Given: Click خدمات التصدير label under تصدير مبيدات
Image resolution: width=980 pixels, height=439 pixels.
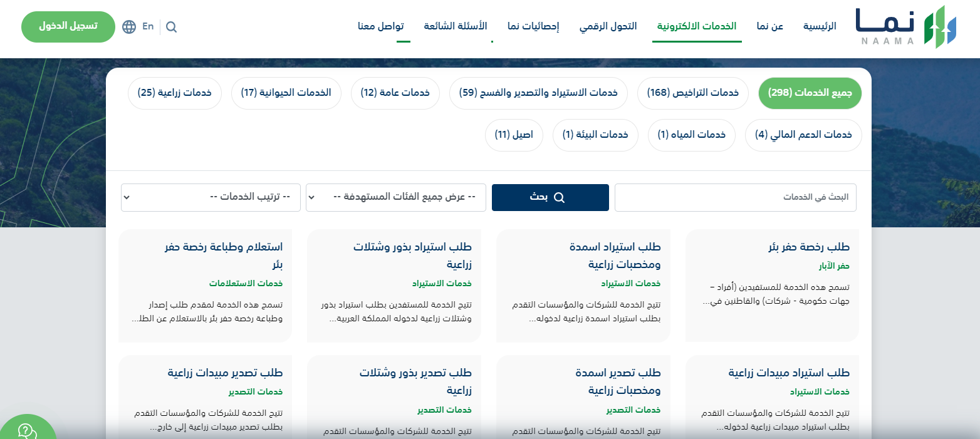Looking at the screenshot, I should pyautogui.click(x=256, y=391).
